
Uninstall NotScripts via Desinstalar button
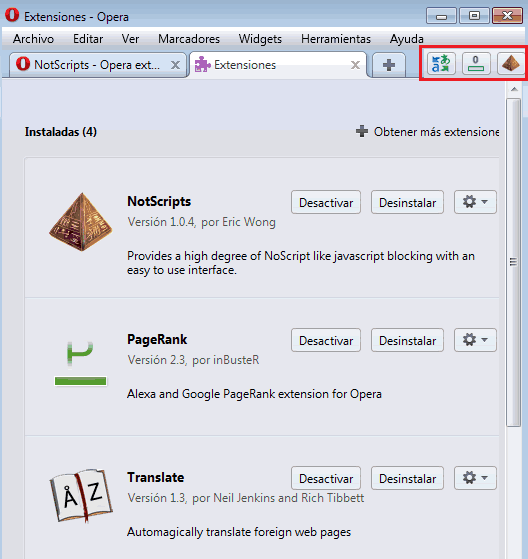[407, 202]
